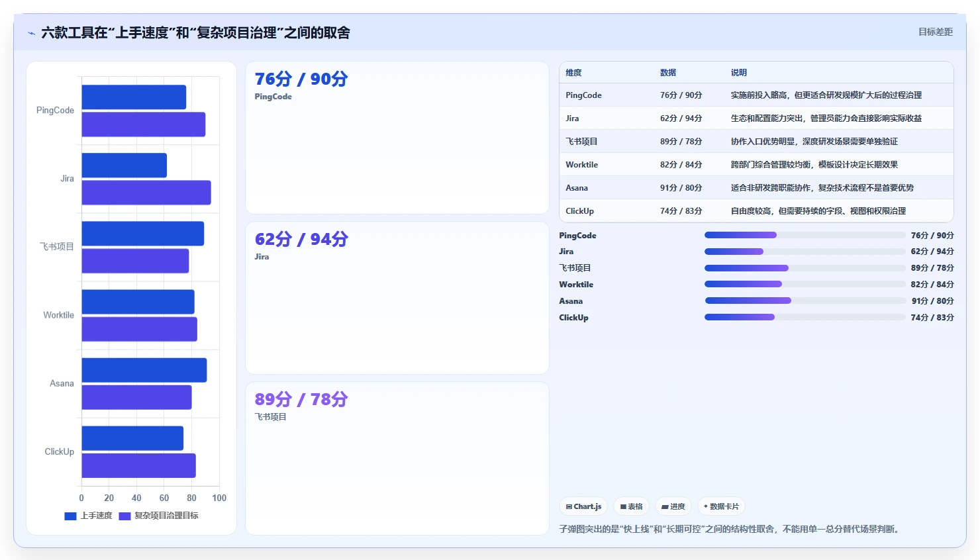Click the purple legend swatch for 复杂项目治理目标
This screenshot has width=980, height=560.
coord(124,516)
